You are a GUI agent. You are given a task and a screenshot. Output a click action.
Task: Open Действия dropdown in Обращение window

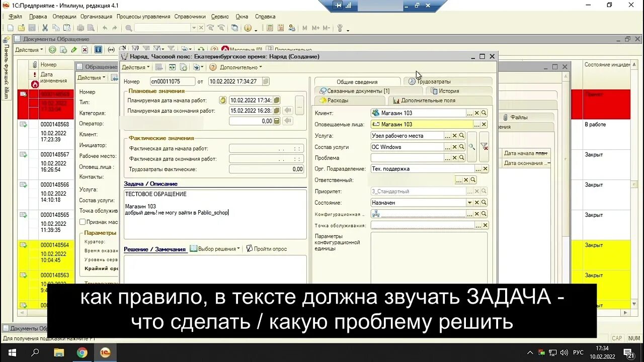point(91,77)
